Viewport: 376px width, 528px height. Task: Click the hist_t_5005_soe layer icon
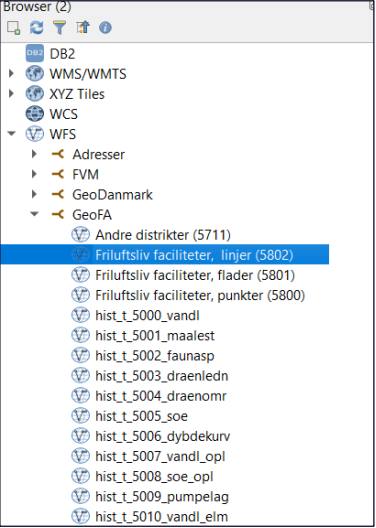80,416
